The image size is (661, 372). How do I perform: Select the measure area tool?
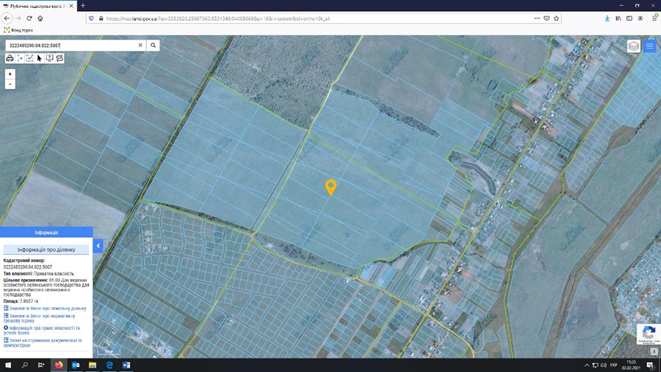[30, 58]
